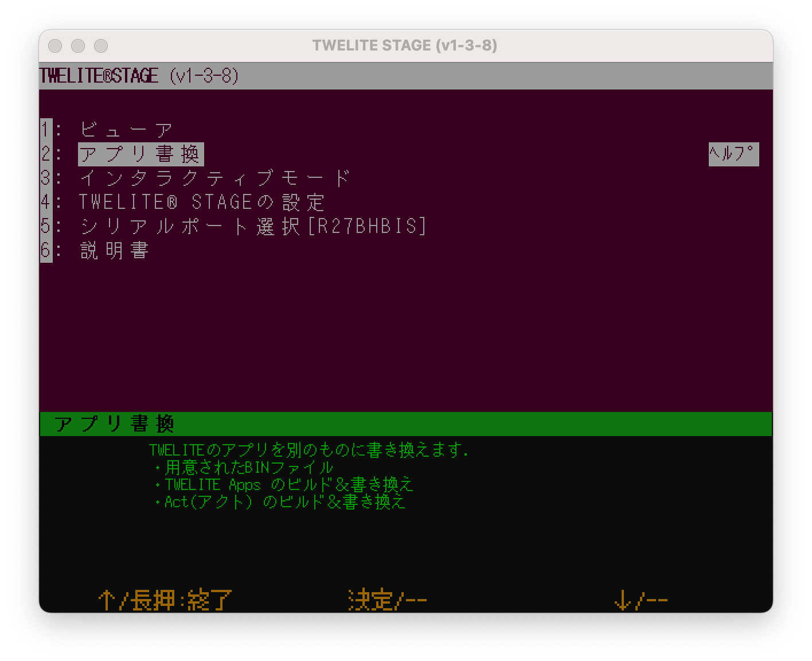The width and height of the screenshot is (812, 661).
Task: Open the ビューア (Viewer) menu entry
Action: (x=126, y=127)
